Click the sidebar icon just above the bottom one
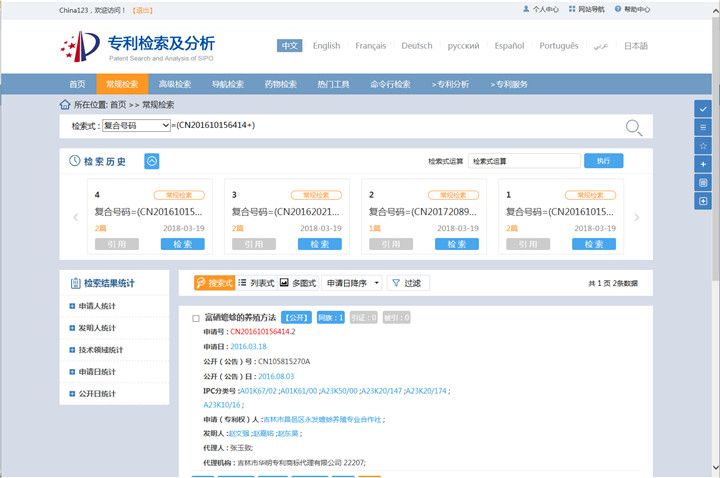Screen dimensions: 720x478 703,182
